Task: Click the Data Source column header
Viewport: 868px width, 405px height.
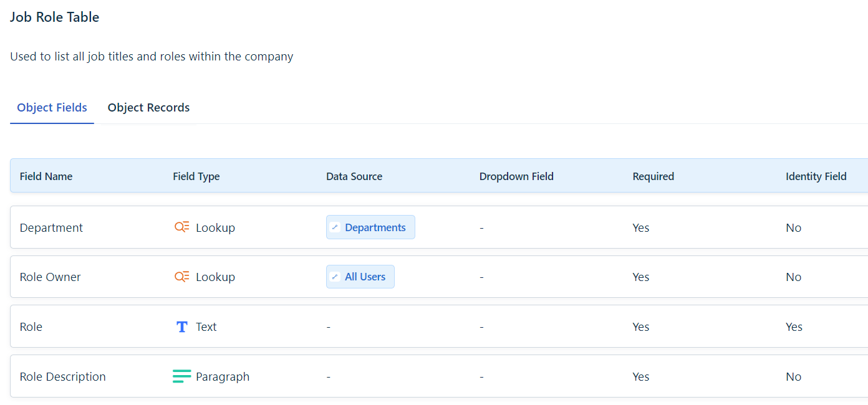Action: click(x=354, y=176)
